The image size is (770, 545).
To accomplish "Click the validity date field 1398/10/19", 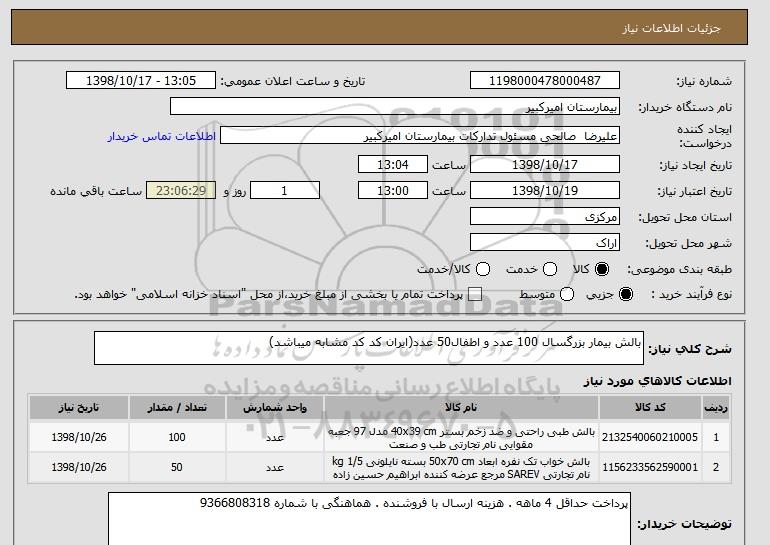I will [545, 191].
